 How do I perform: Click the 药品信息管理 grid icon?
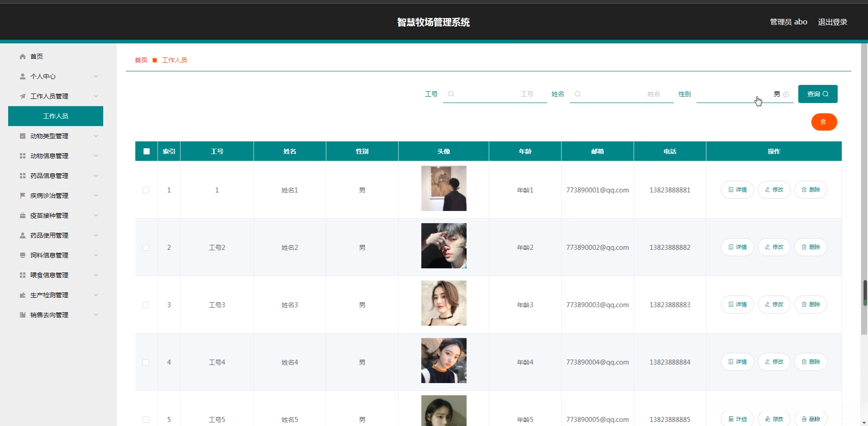[23, 176]
